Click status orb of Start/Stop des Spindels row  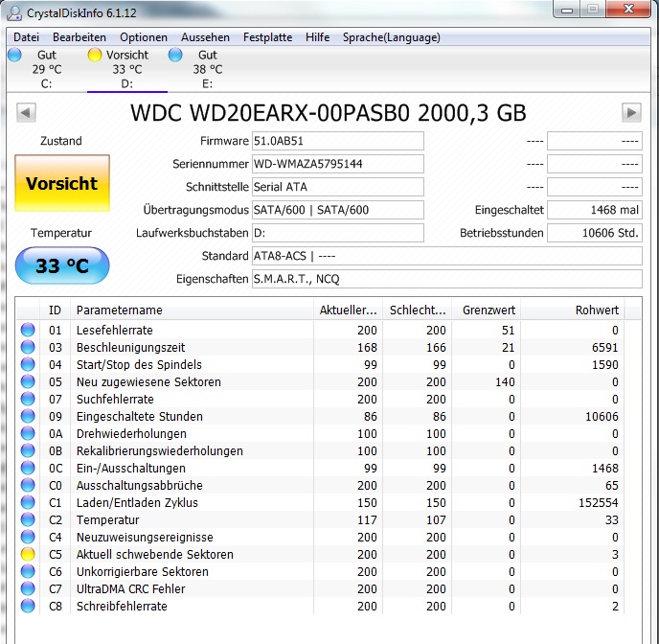pyautogui.click(x=28, y=364)
